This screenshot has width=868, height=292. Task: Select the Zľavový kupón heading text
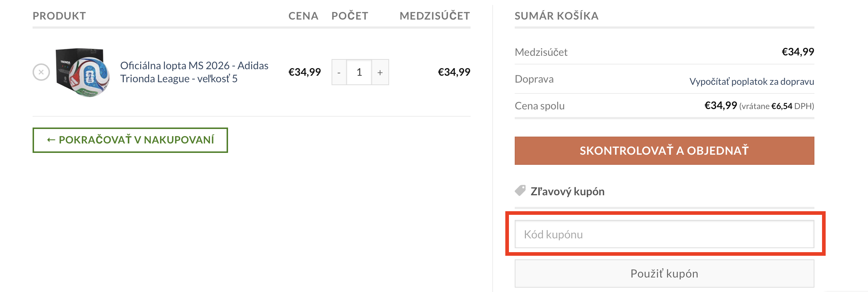(x=567, y=191)
